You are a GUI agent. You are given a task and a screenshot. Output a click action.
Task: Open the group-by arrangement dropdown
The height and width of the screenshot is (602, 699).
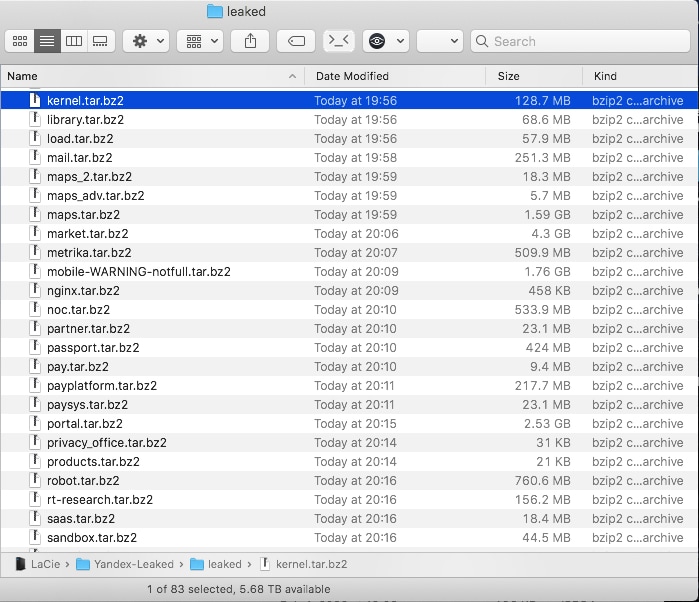coord(200,41)
